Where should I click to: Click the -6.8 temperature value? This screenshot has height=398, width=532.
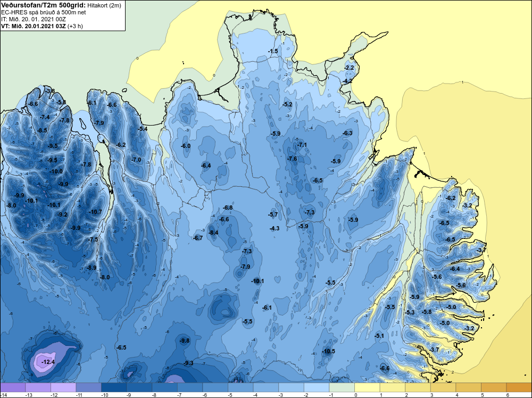point(228,208)
